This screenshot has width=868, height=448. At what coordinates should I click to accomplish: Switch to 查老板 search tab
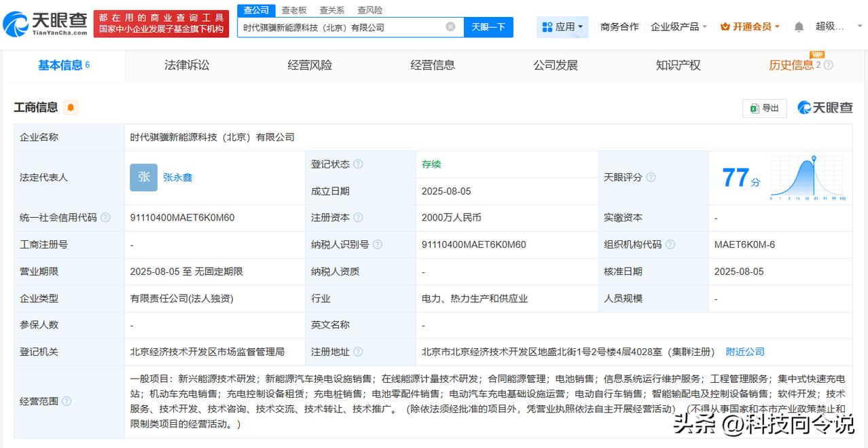pyautogui.click(x=294, y=10)
